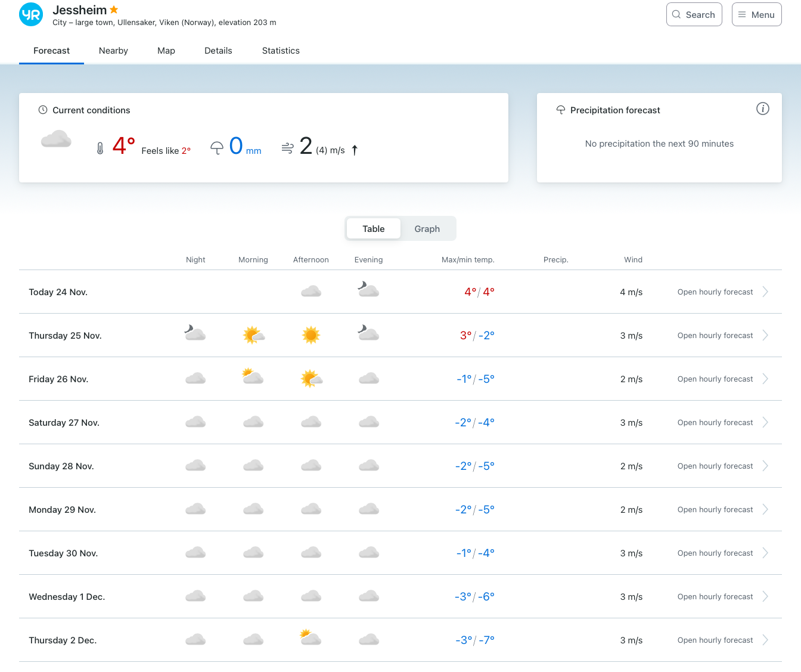Click the Search button
This screenshot has height=672, width=801.
point(694,15)
